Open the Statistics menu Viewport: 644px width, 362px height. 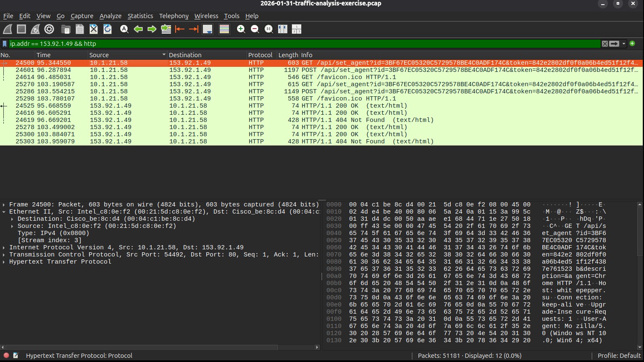point(140,16)
